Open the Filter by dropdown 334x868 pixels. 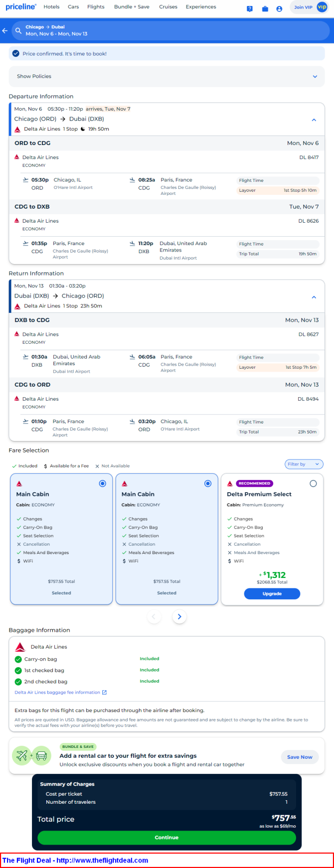304,464
